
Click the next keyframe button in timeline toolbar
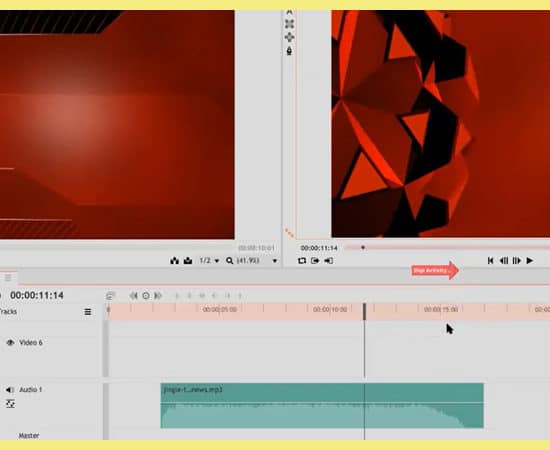[x=158, y=296]
